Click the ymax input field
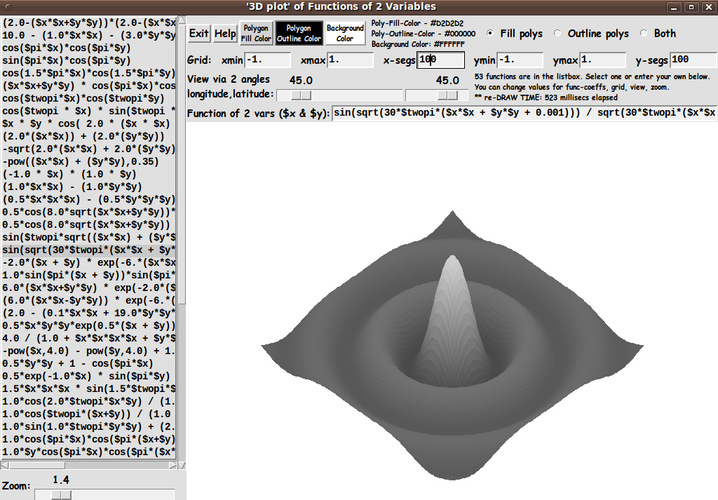The image size is (718, 500). pyautogui.click(x=603, y=60)
